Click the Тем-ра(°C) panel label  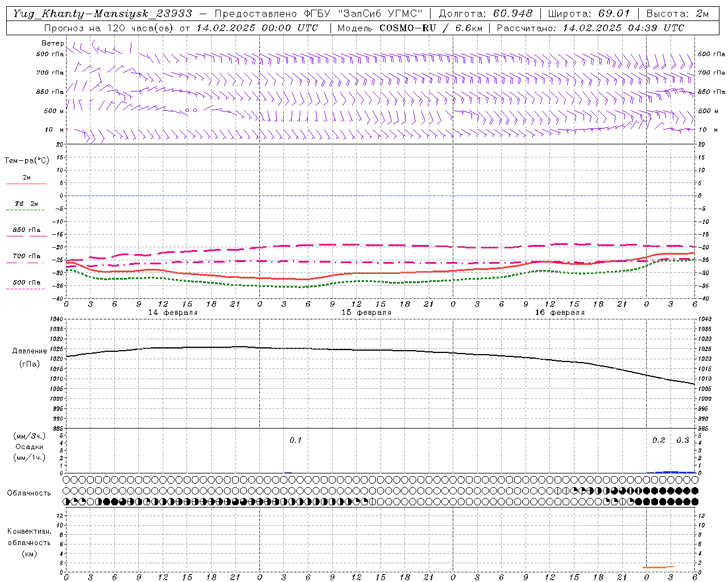[27, 161]
